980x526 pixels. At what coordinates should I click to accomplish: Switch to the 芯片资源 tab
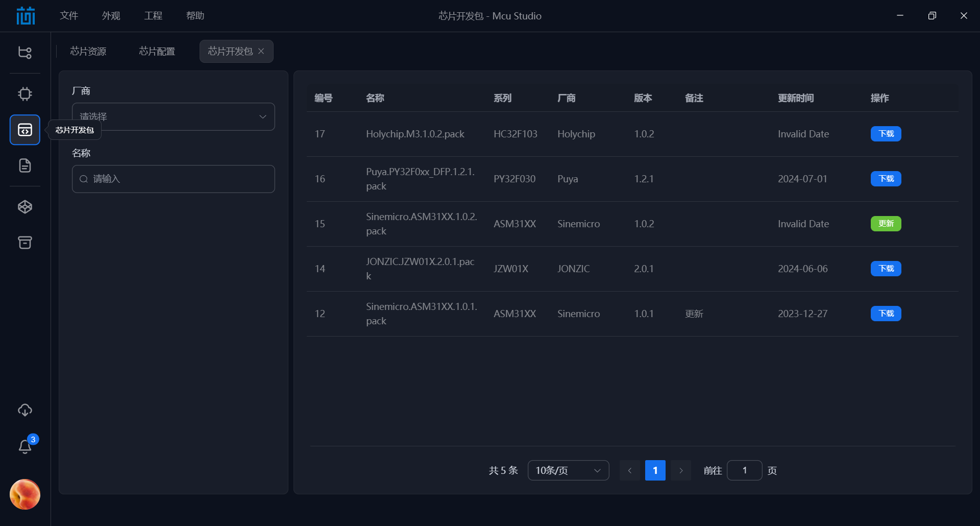point(88,51)
